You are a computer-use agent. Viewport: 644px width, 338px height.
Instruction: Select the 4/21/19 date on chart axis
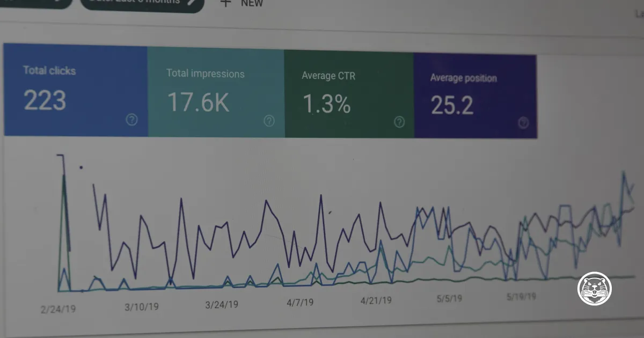[376, 300]
